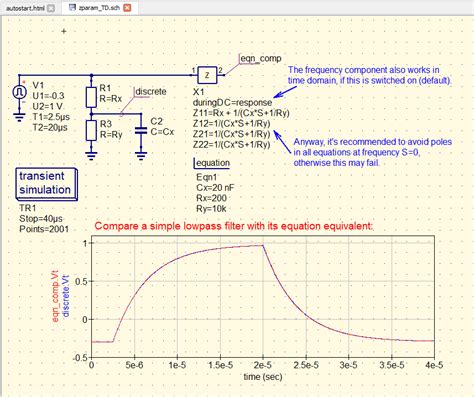This screenshot has width=474, height=397.
Task: Select the red lowpass filter comparison title
Action: (234, 226)
